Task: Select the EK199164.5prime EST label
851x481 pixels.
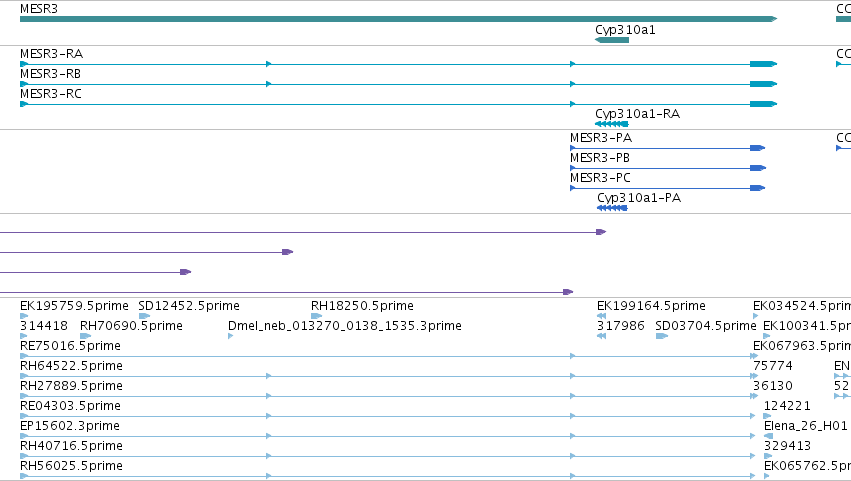Action: (x=651, y=306)
